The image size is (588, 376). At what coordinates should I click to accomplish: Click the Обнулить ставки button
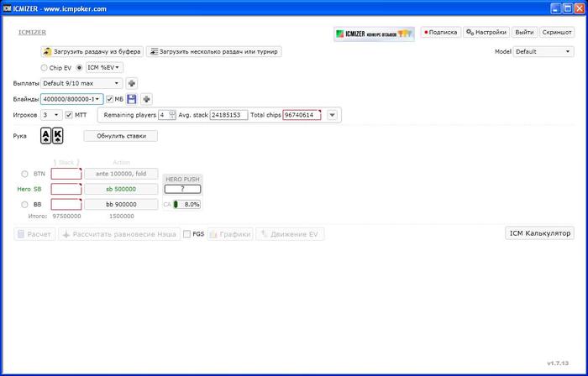[x=121, y=136]
